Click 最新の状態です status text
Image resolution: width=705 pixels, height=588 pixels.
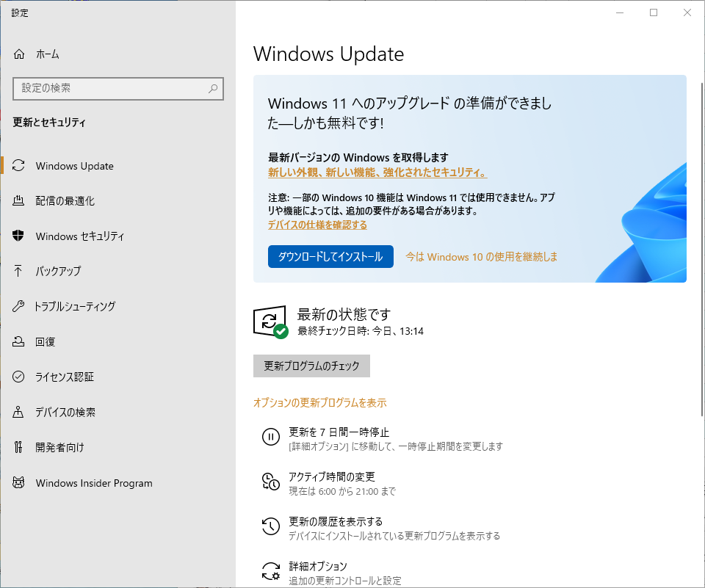(x=344, y=314)
